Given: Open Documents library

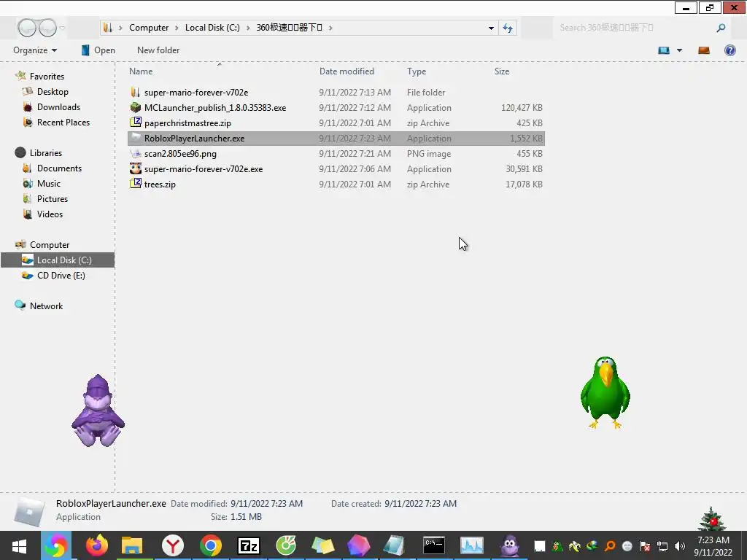Looking at the screenshot, I should (59, 168).
